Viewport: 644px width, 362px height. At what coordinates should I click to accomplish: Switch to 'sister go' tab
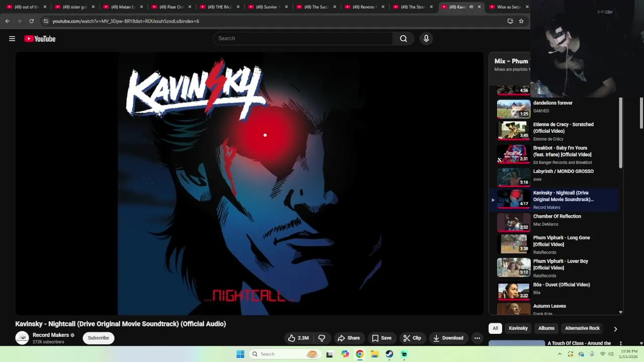pos(74,7)
